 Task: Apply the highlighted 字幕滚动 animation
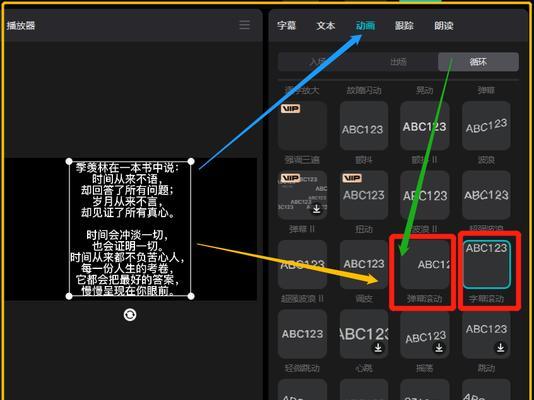(x=486, y=265)
